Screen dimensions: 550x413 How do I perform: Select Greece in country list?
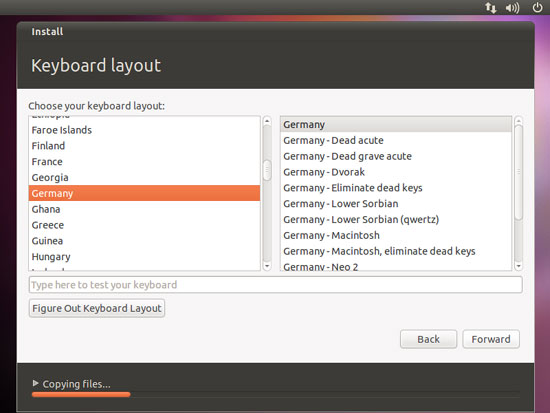click(144, 225)
